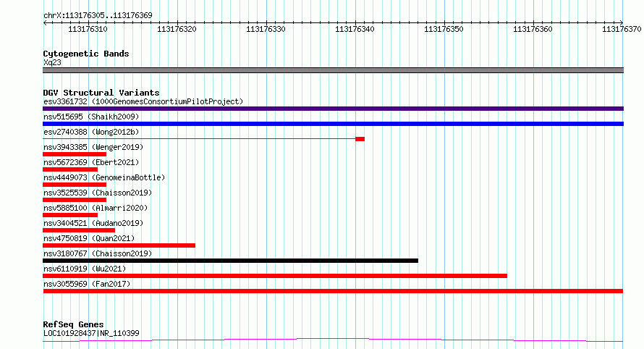
Task: Click the red bar under nsv4750819
Action: (119, 245)
